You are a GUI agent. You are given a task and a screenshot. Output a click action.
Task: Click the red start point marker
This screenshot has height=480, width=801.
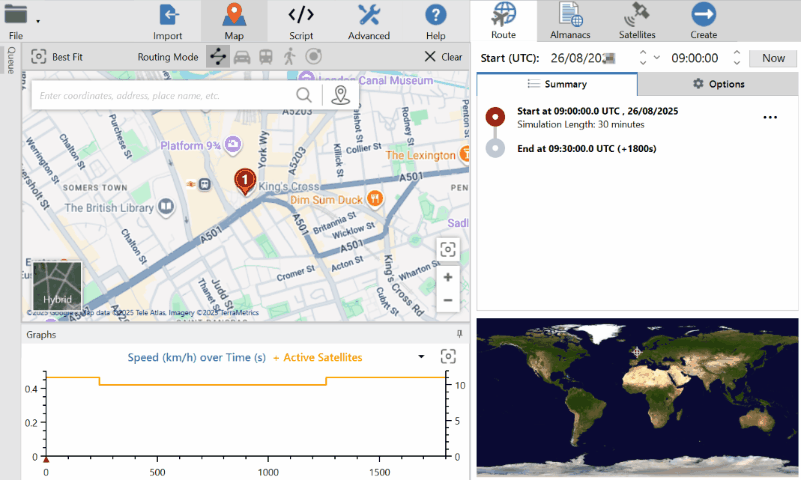coord(495,116)
